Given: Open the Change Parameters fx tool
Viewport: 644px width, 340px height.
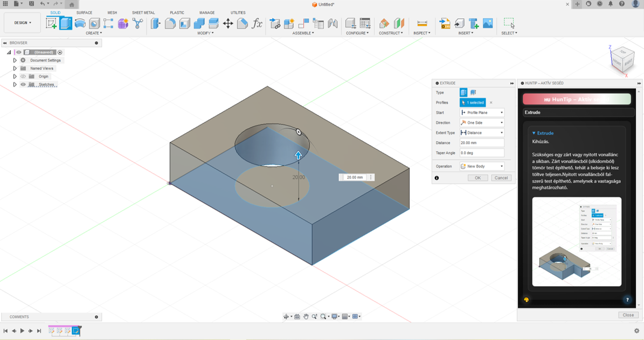Looking at the screenshot, I should pyautogui.click(x=258, y=23).
